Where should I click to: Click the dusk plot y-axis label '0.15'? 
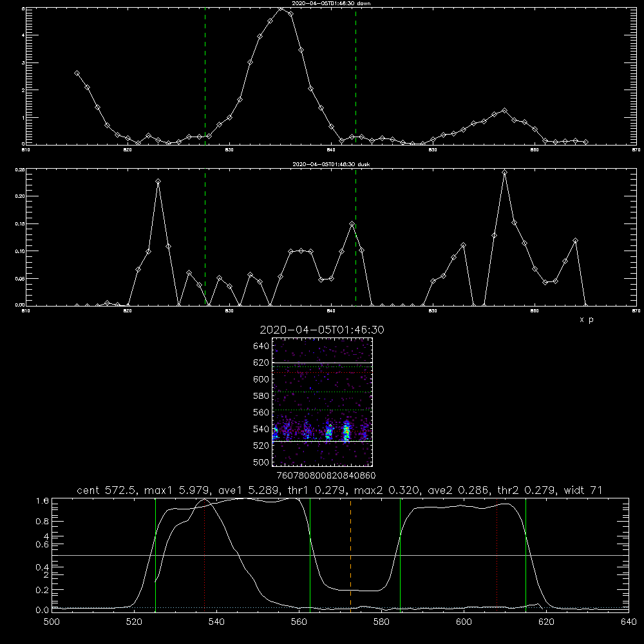click(x=20, y=224)
